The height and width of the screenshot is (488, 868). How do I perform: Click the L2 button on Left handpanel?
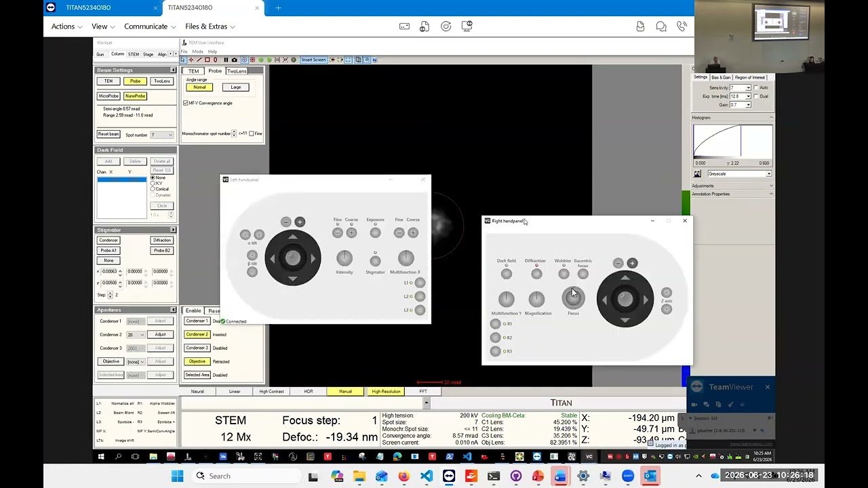point(420,296)
